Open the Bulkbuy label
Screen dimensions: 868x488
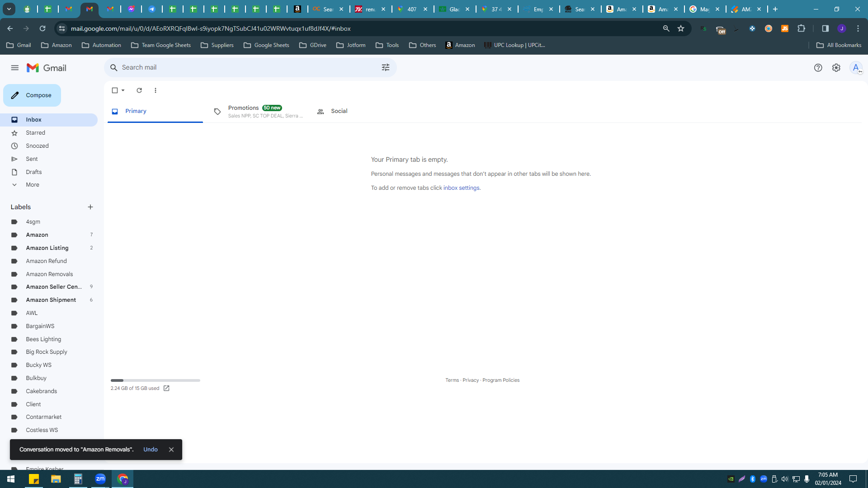pos(49,378)
